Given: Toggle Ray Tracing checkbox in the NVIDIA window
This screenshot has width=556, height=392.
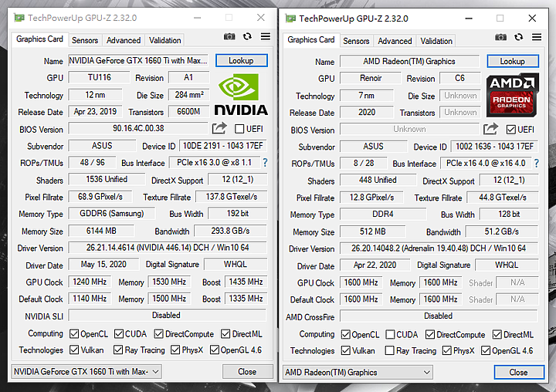Looking at the screenshot, I should (118, 350).
